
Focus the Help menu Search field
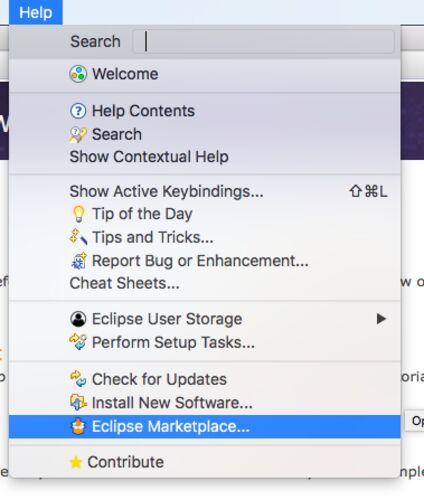coord(264,41)
